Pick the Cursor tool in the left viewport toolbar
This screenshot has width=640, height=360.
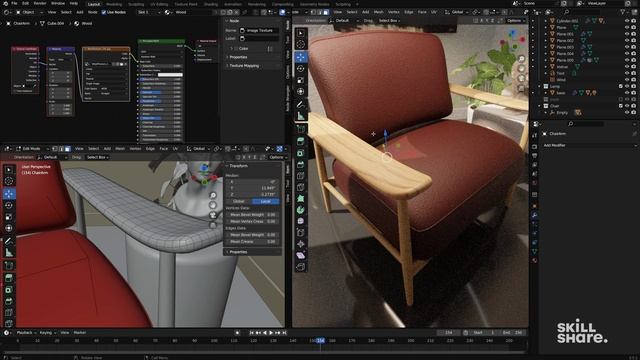click(9, 181)
